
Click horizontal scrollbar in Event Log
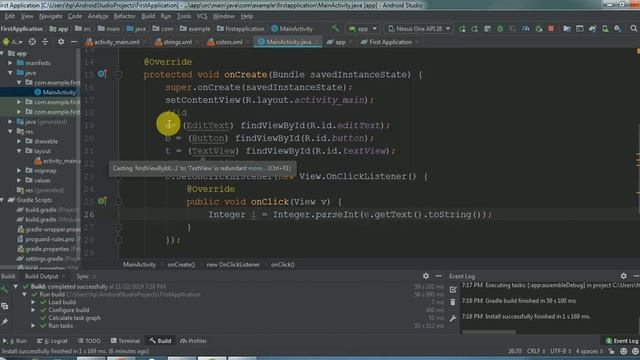point(489,332)
